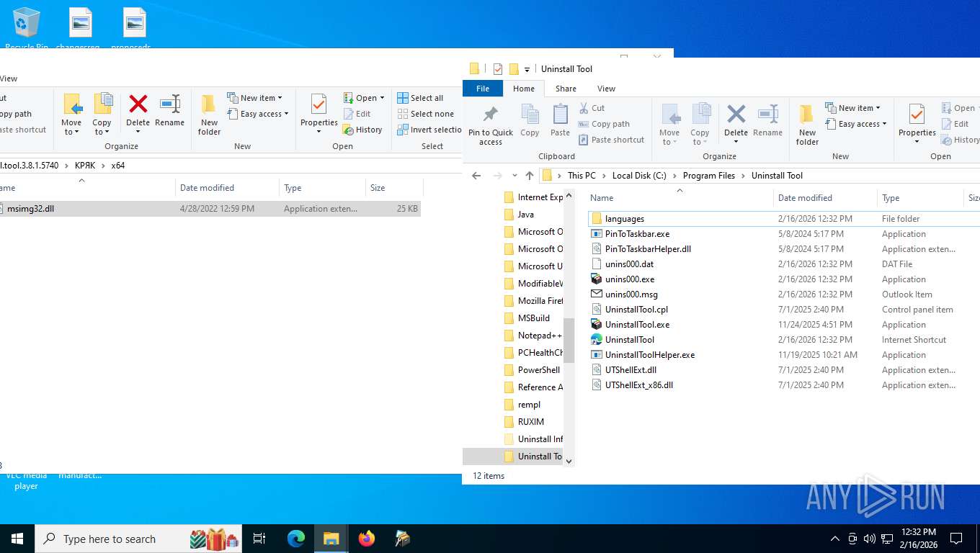Click Rename icon in left window
Image resolution: width=980 pixels, height=553 pixels.
pos(170,104)
